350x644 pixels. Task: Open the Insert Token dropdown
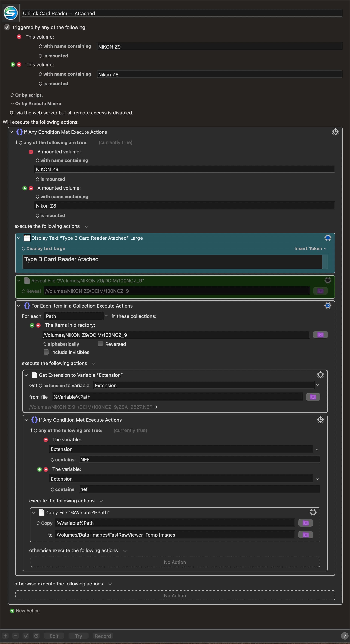(310, 248)
